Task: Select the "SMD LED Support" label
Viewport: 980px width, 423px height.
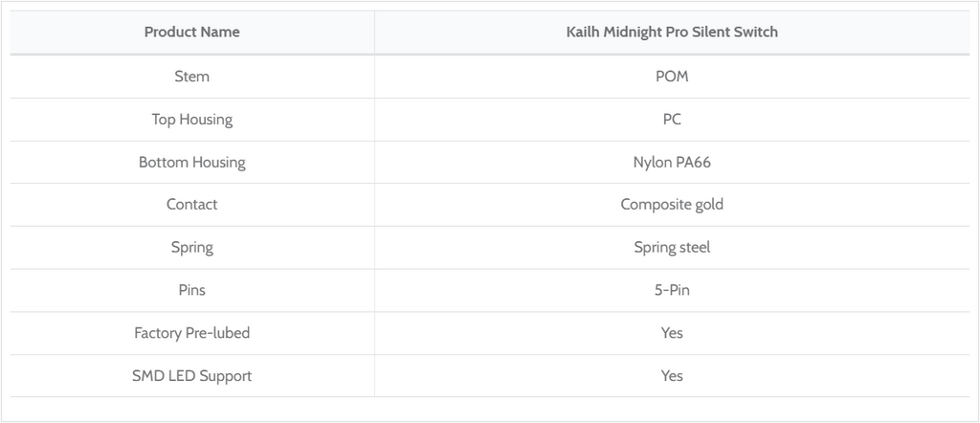Action: pos(191,376)
